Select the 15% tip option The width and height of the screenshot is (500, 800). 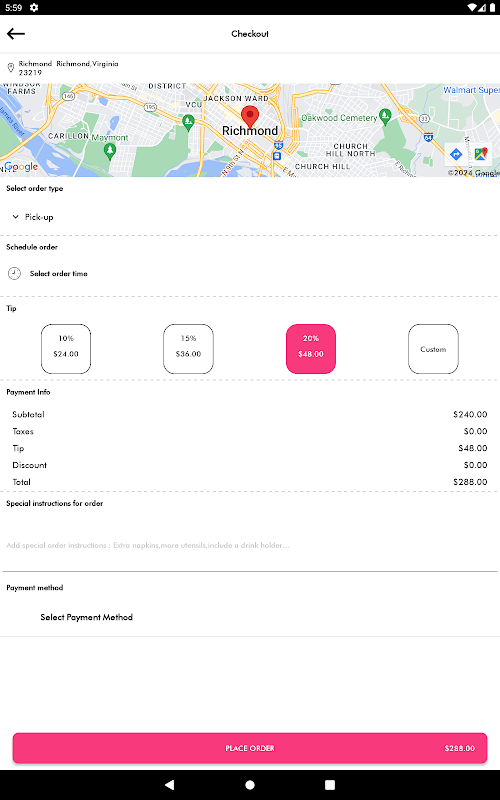tap(188, 349)
